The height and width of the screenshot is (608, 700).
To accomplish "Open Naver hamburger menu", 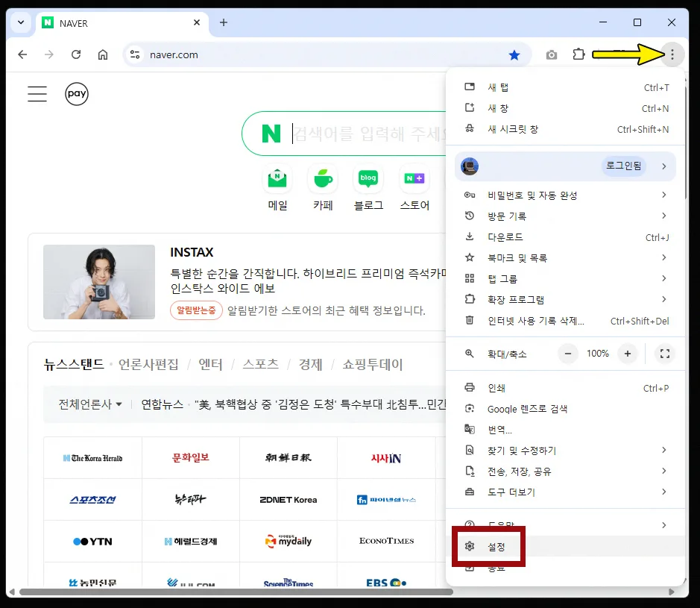I will (x=37, y=94).
